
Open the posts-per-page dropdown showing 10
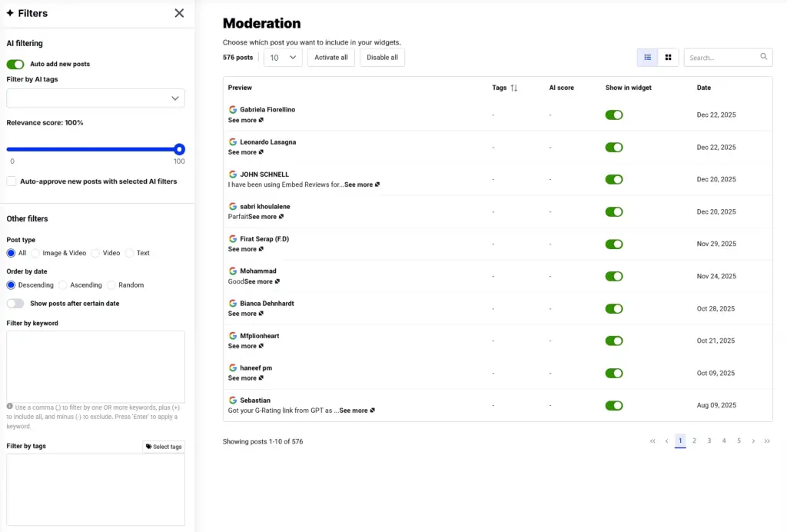pos(283,57)
